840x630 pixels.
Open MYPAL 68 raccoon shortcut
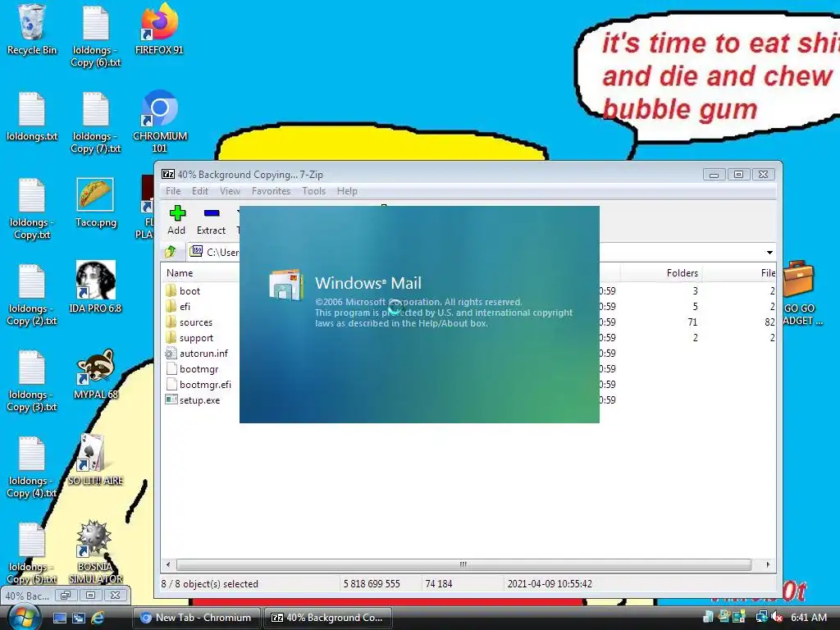point(95,374)
